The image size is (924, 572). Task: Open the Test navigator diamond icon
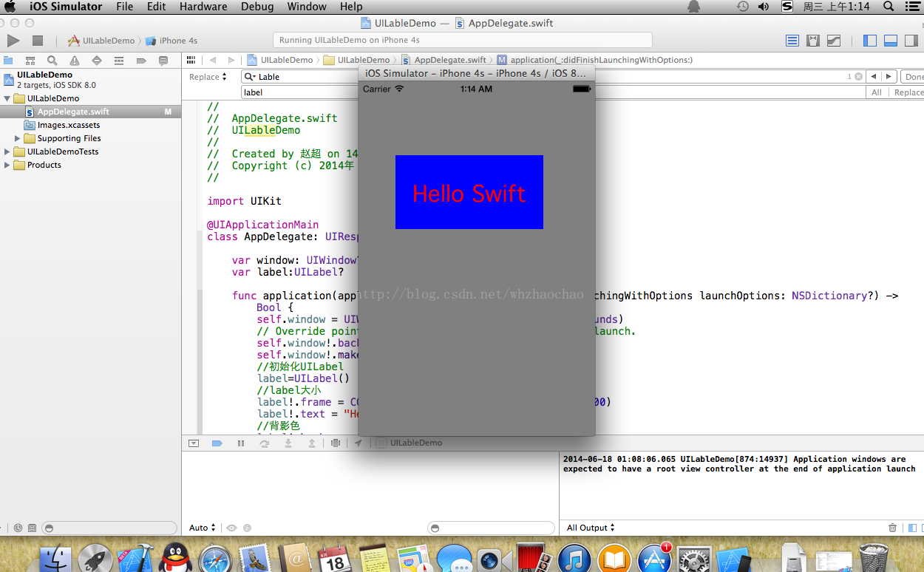[97, 61]
